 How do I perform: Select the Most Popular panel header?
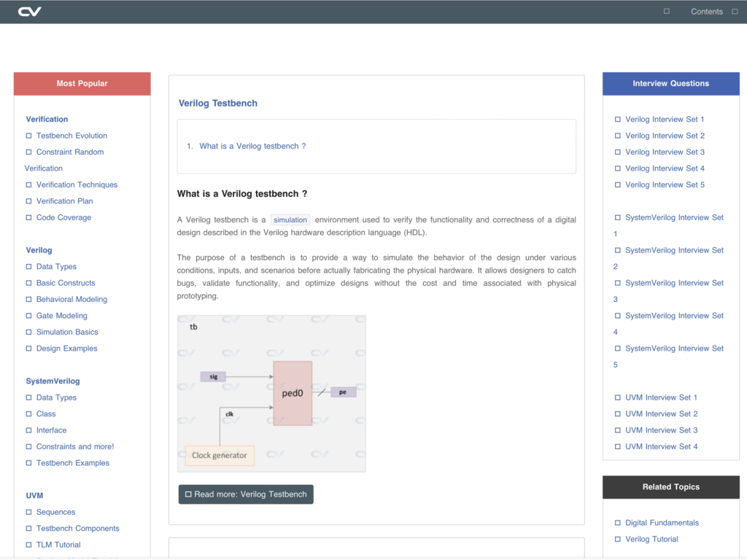tap(82, 84)
